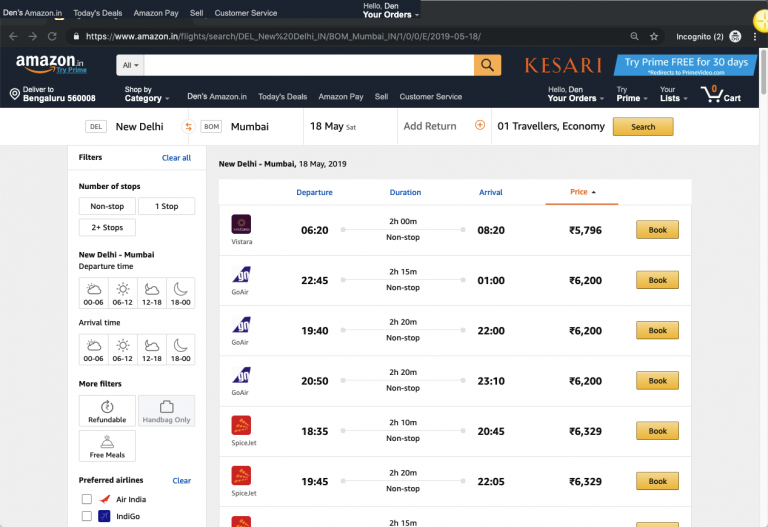
Task: Open Amazon Pay in the nav bar
Action: 341,96
